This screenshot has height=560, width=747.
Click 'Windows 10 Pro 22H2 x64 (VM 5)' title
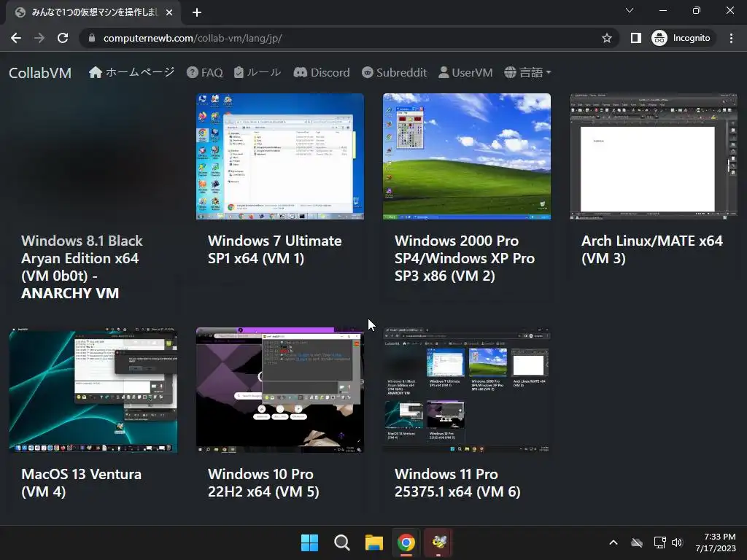[263, 483]
